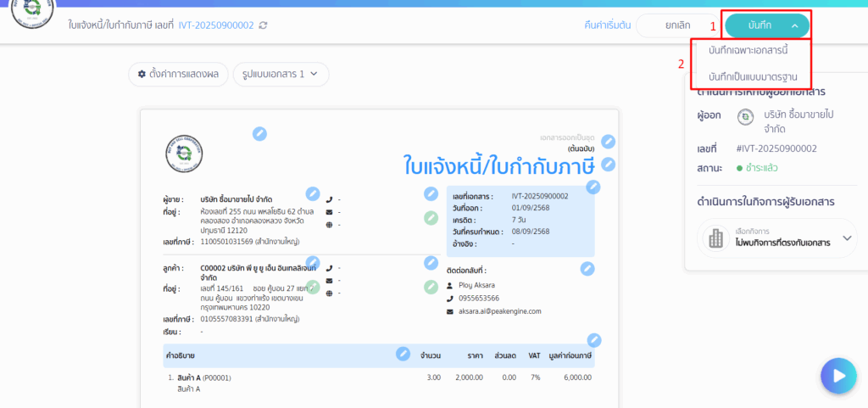Click the building icon in เลือกกิจการ
Screen dimensions: 868x408
tap(716, 238)
